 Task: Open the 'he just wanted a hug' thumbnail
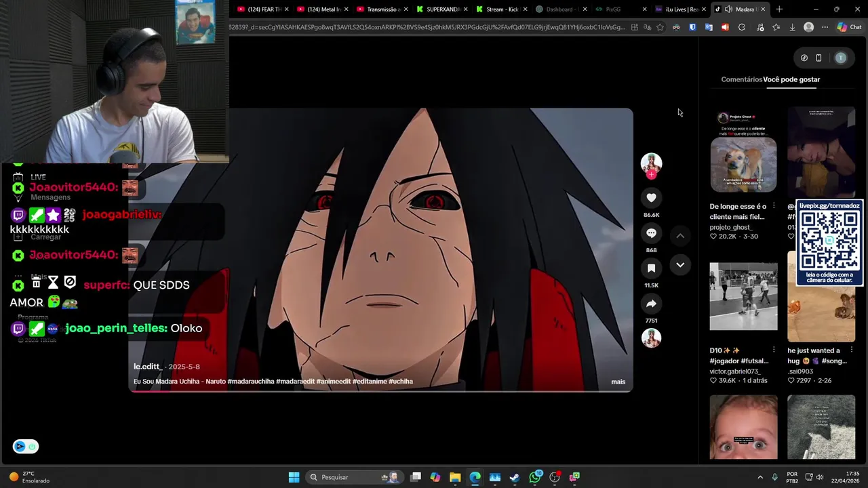tap(821, 296)
